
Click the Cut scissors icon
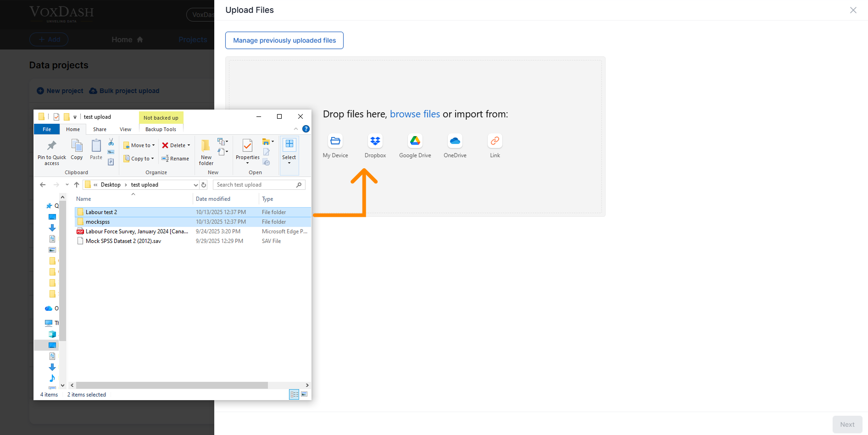point(111,142)
